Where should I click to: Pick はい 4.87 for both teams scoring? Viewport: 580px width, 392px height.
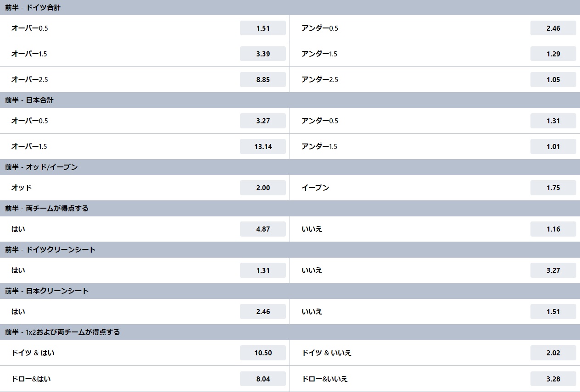(263, 229)
